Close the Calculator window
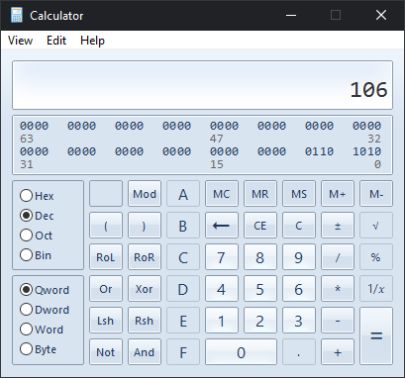405x378 pixels. click(x=381, y=15)
